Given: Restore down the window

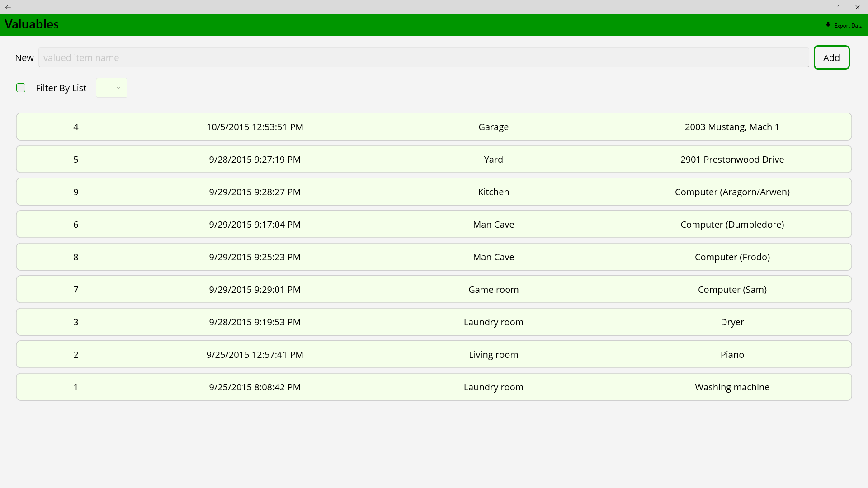Looking at the screenshot, I should click(837, 7).
